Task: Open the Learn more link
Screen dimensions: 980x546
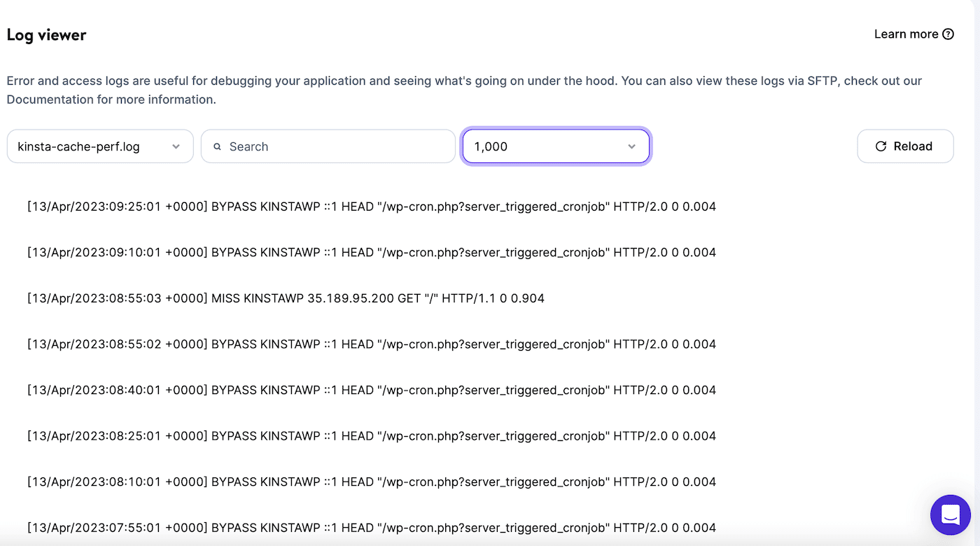Action: point(906,34)
